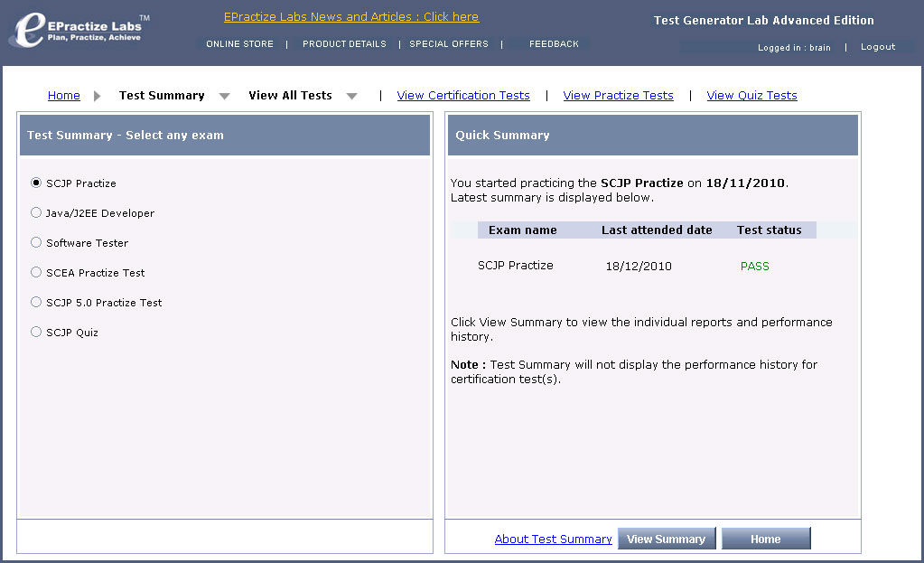Viewport: 924px width, 563px height.
Task: Click the 18/12/2010 date cell
Action: pos(639,266)
